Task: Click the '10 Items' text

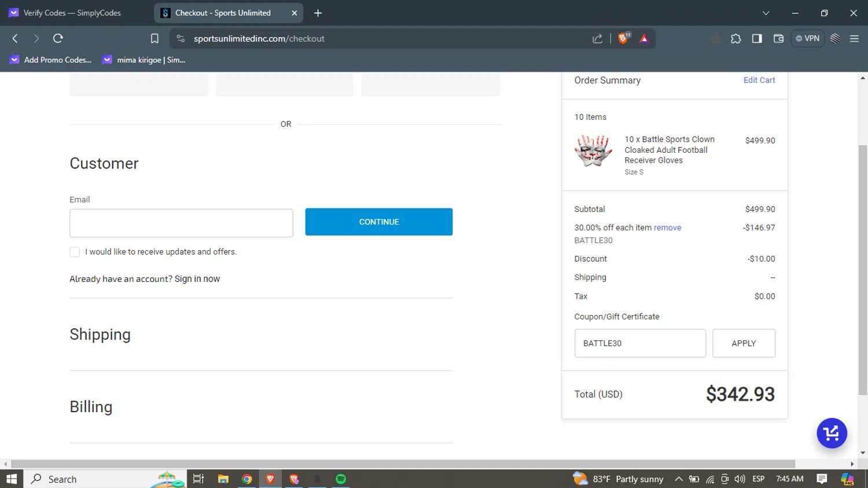Action: pos(590,117)
